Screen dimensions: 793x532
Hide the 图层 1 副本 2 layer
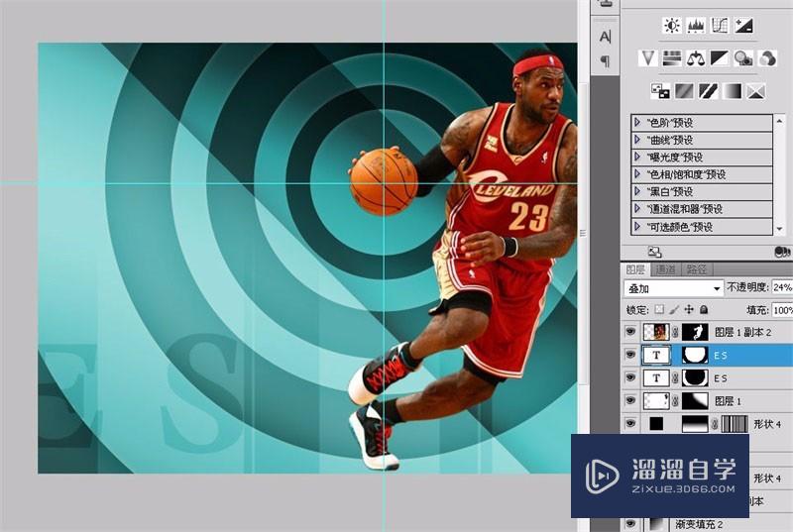(630, 332)
